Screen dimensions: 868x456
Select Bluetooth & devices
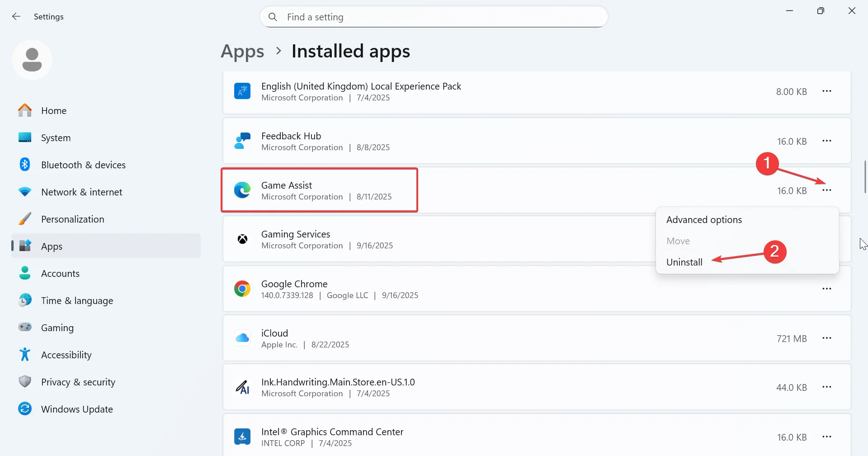click(x=83, y=164)
